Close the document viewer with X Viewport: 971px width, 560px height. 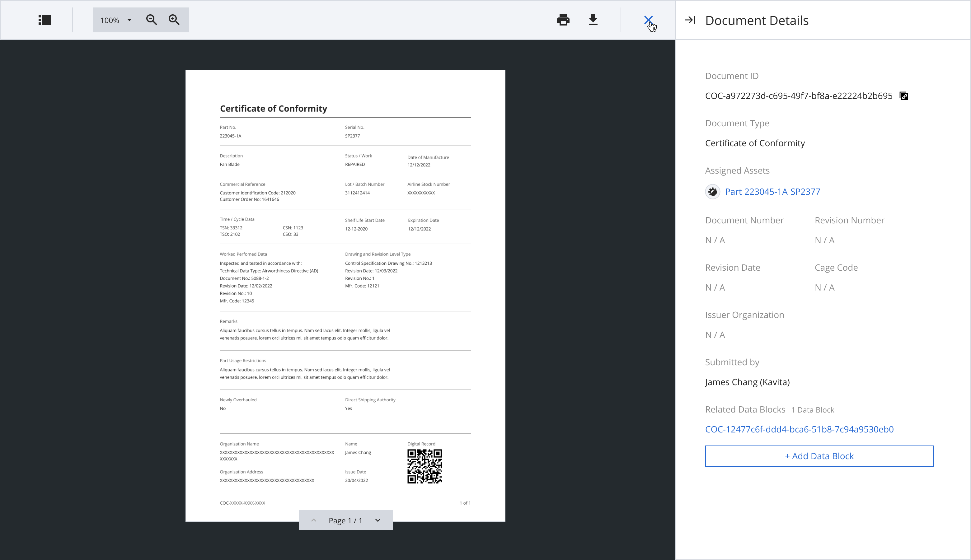(x=649, y=20)
